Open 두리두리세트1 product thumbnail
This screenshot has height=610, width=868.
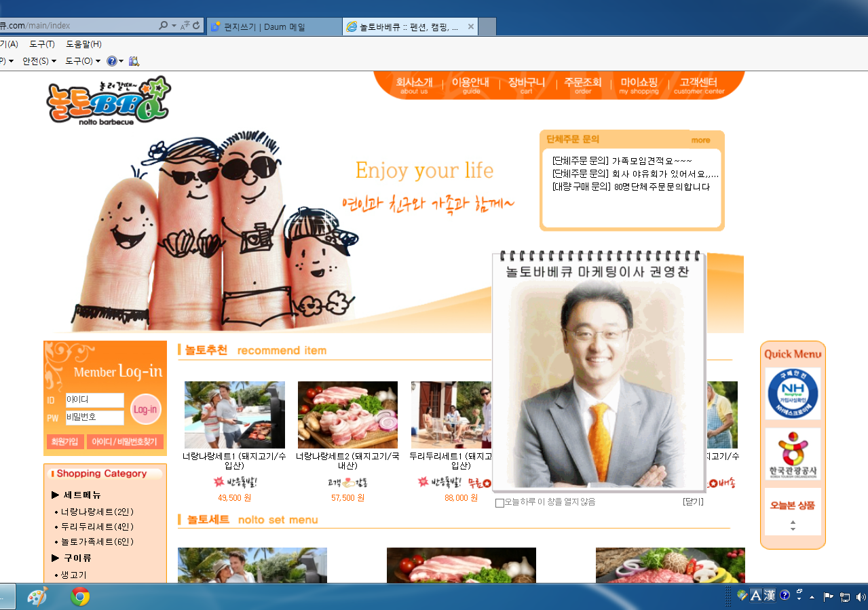[451, 415]
